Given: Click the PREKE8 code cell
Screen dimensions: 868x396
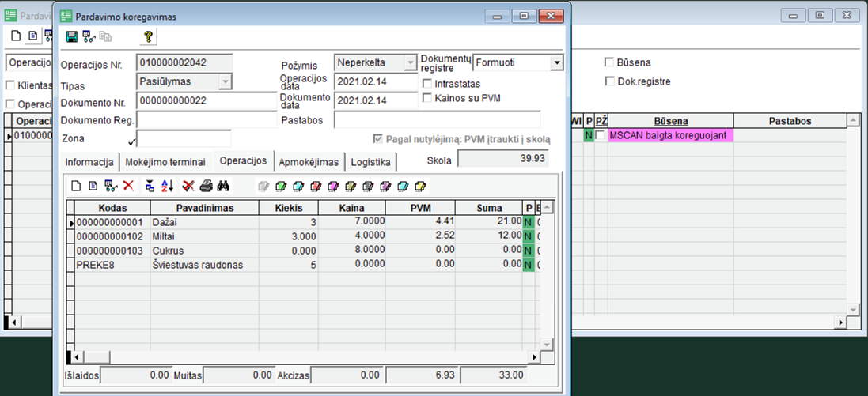Looking at the screenshot, I should click(113, 265).
